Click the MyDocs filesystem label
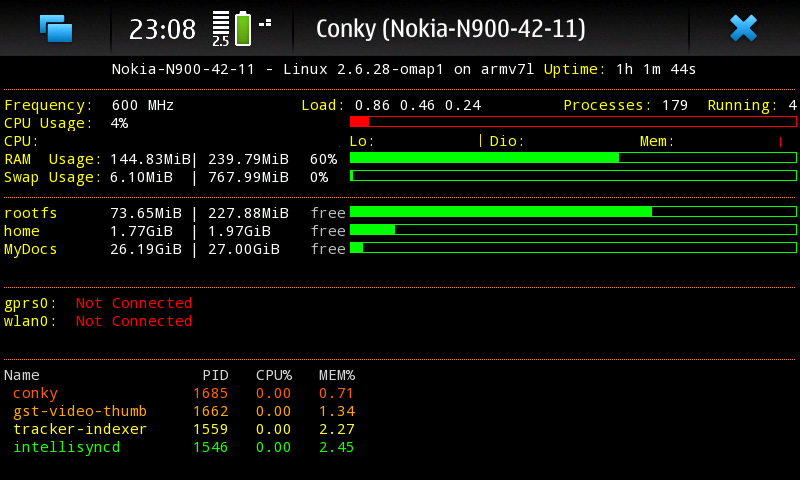This screenshot has width=800, height=480. [31, 249]
